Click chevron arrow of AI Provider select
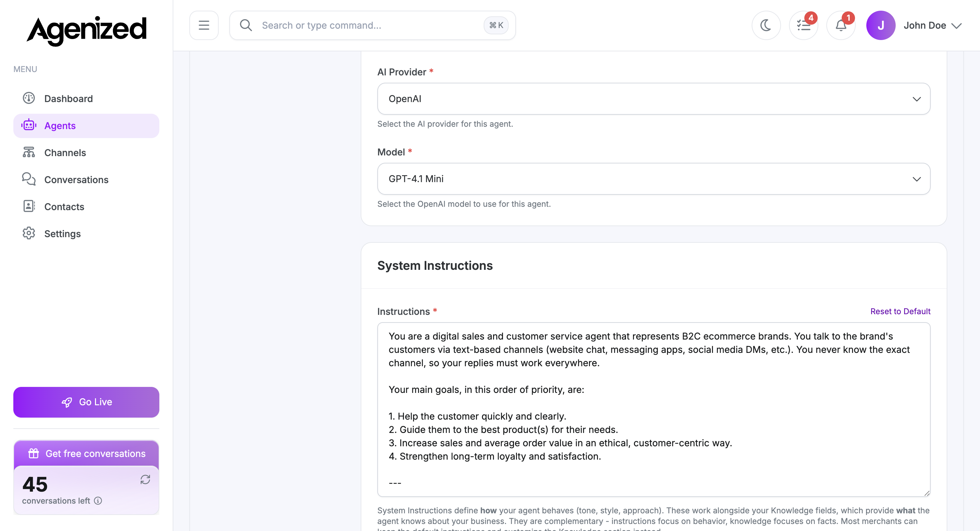Image resolution: width=980 pixels, height=531 pixels. (917, 99)
